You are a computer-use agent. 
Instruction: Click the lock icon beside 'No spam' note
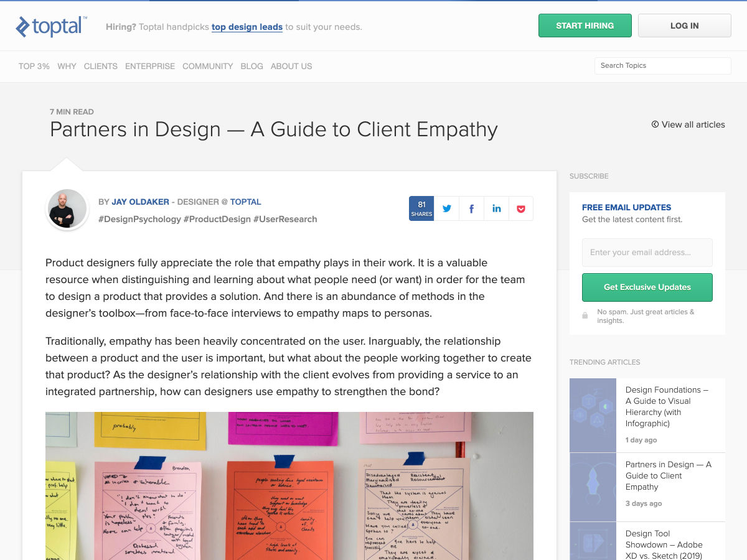pyautogui.click(x=585, y=315)
